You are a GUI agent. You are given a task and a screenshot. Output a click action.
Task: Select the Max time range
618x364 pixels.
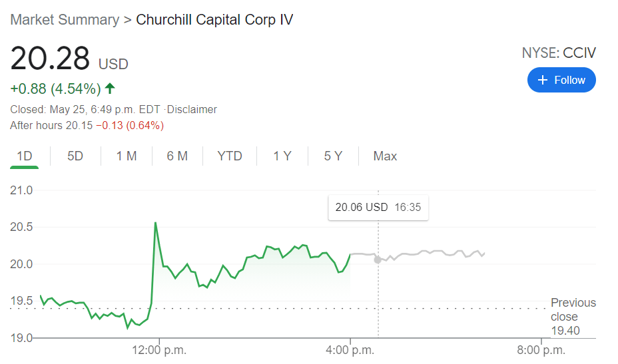(385, 156)
